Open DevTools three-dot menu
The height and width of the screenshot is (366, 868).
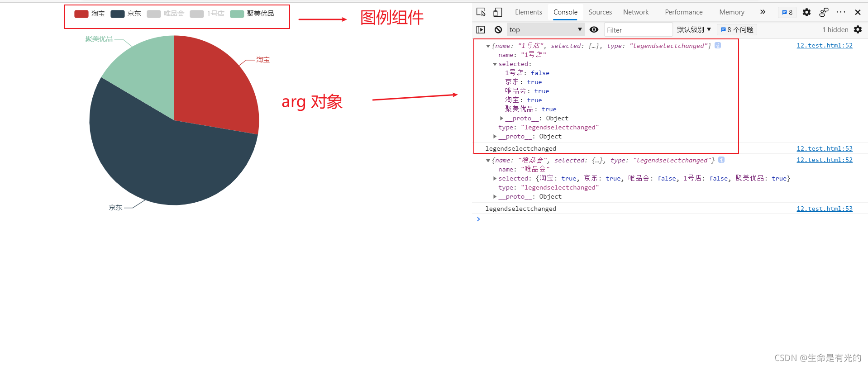tap(841, 12)
